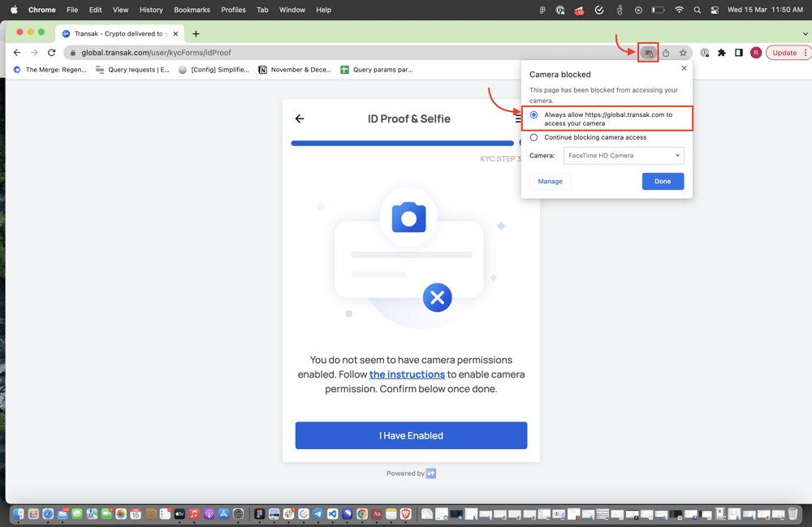Select Continue blocking camera access option

point(533,137)
